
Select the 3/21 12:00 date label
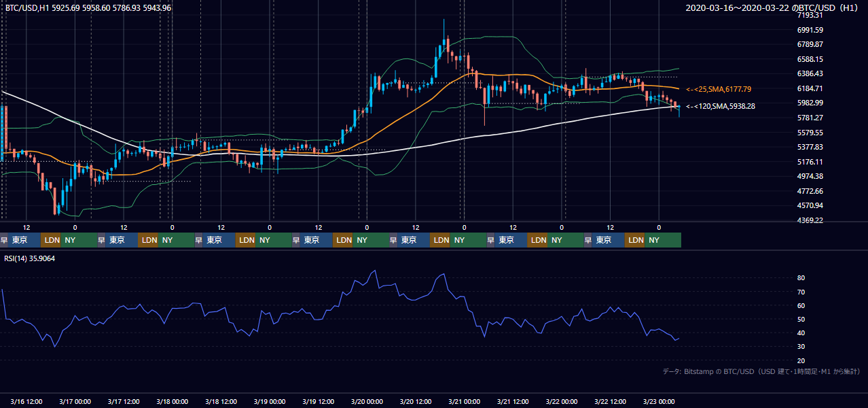pyautogui.click(x=513, y=401)
